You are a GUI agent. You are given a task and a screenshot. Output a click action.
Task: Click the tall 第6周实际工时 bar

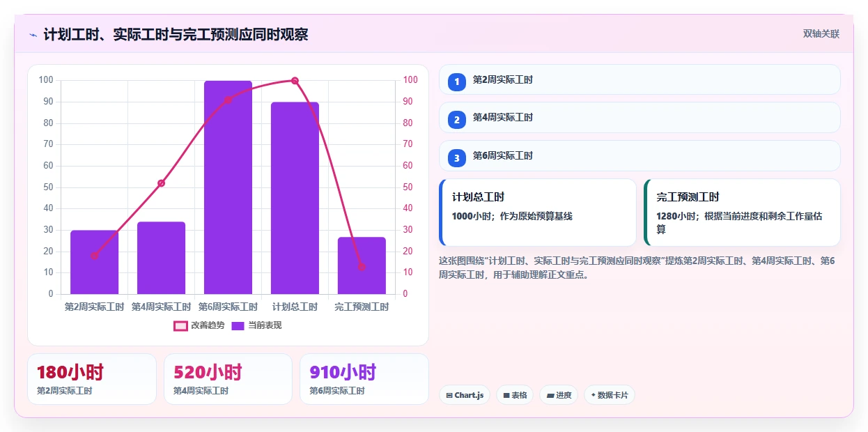tap(228, 187)
